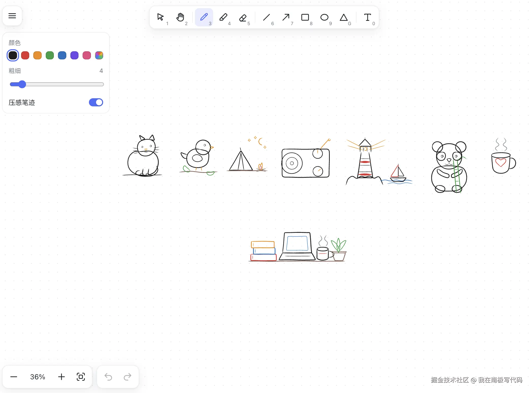Click the laptop on desk drawing
The height and width of the screenshot is (393, 532).
[297, 246]
